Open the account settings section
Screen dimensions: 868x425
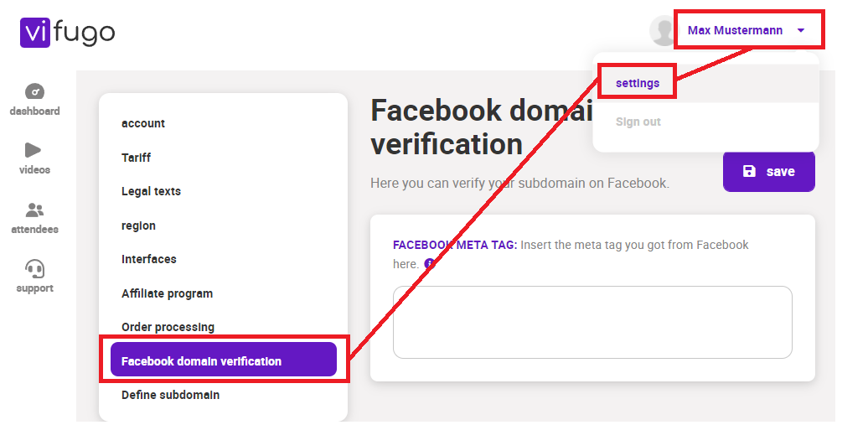pos(143,123)
